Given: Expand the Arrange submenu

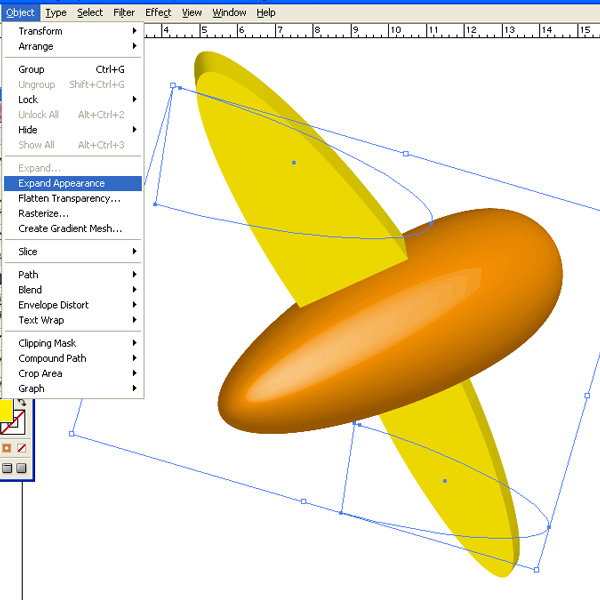Looking at the screenshot, I should (x=73, y=46).
